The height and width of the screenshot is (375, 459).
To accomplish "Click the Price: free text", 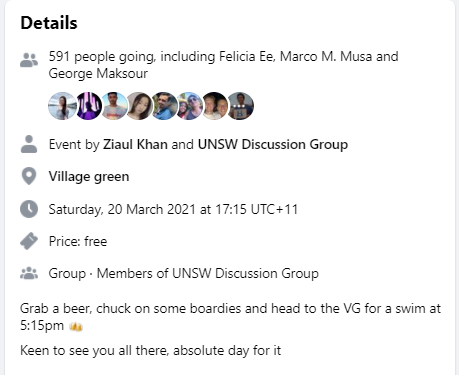I will (78, 241).
